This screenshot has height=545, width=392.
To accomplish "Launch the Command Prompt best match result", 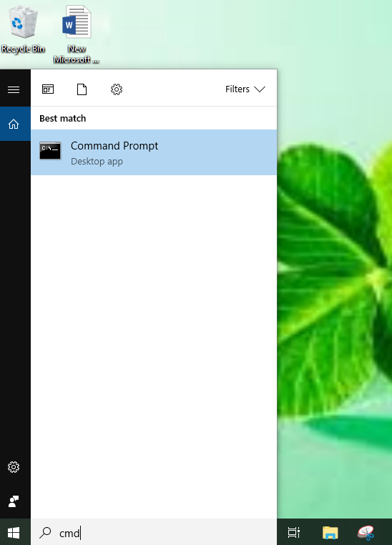I will click(154, 152).
